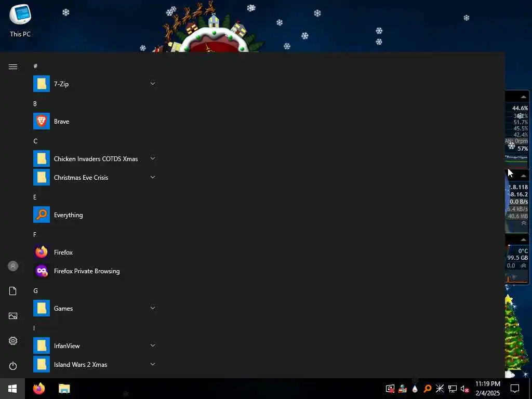Screen dimensions: 532x399
Task: Expand the IrfanView folder chevron
Action: [153, 345]
